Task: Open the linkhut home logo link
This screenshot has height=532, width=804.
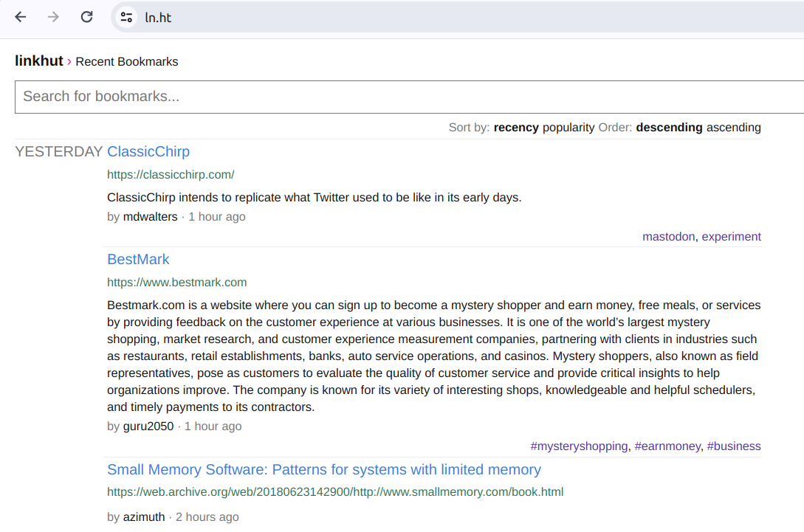Action: pos(39,61)
